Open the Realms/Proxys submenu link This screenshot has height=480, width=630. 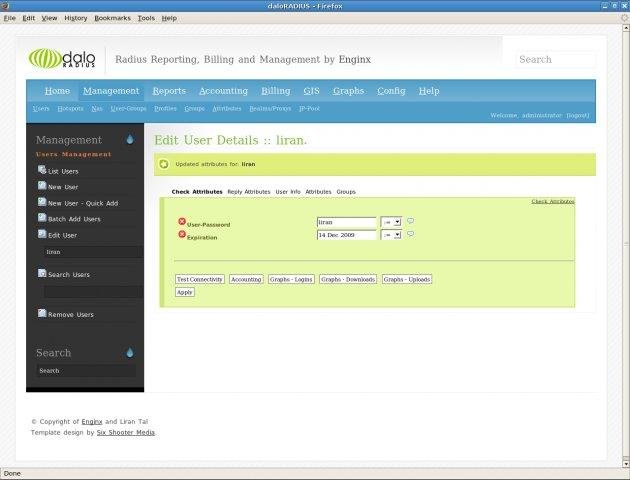pyautogui.click(x=270, y=108)
